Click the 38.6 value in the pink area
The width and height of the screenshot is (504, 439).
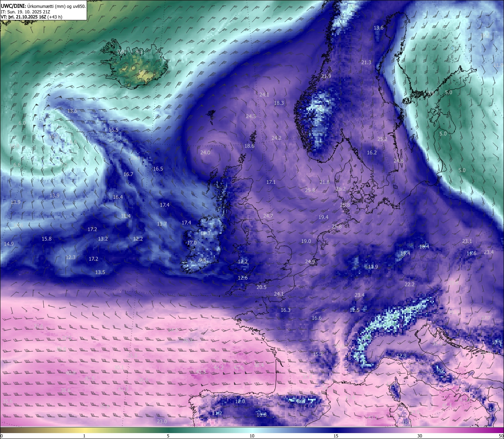pos(65,390)
